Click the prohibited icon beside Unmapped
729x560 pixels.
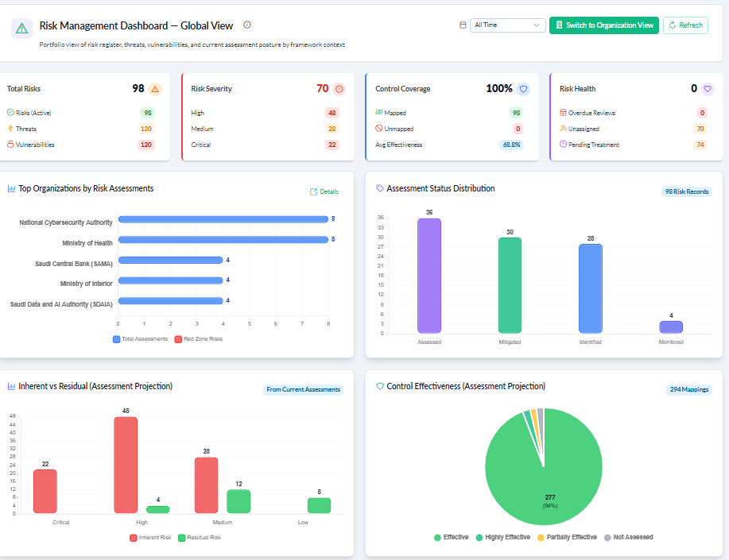tap(379, 128)
